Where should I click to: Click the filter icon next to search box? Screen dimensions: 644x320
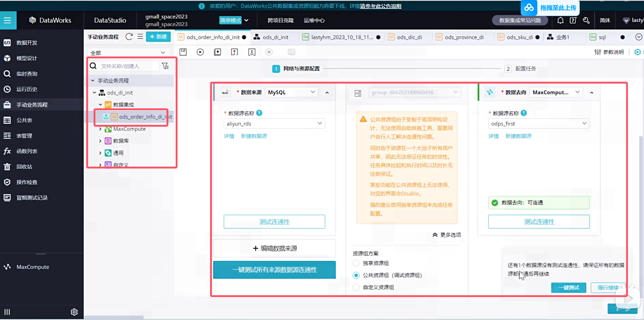pyautogui.click(x=165, y=66)
